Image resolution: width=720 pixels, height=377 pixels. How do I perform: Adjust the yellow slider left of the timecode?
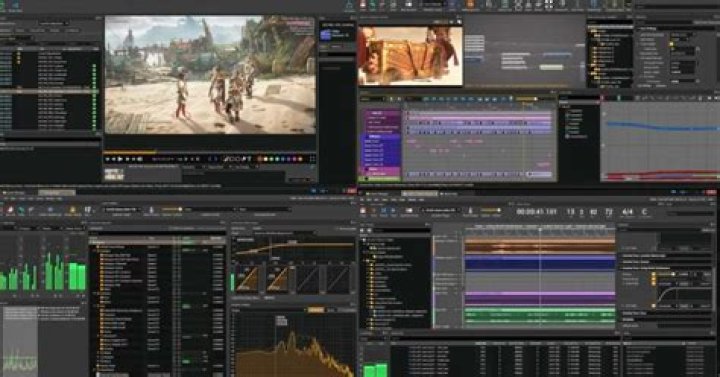click(490, 210)
